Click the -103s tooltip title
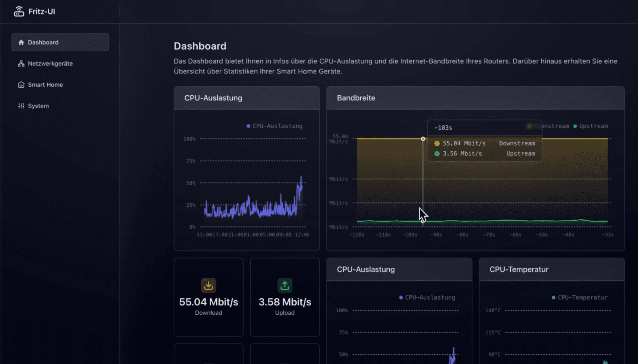This screenshot has width=638, height=364. [443, 128]
